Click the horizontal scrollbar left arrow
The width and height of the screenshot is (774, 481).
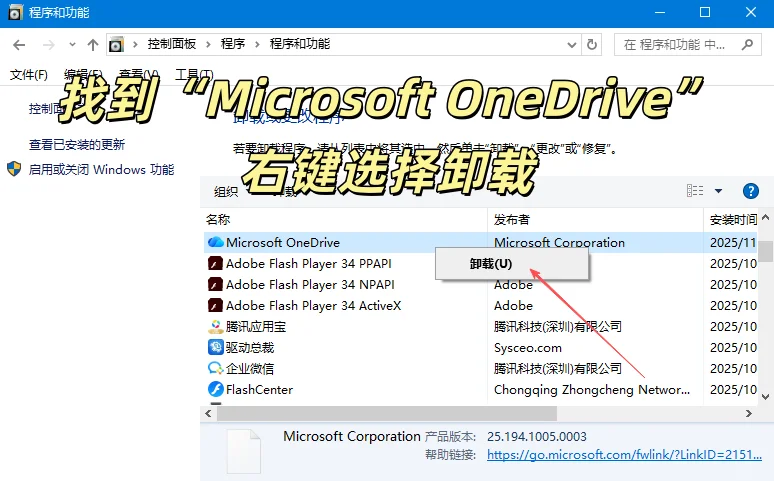coord(208,414)
